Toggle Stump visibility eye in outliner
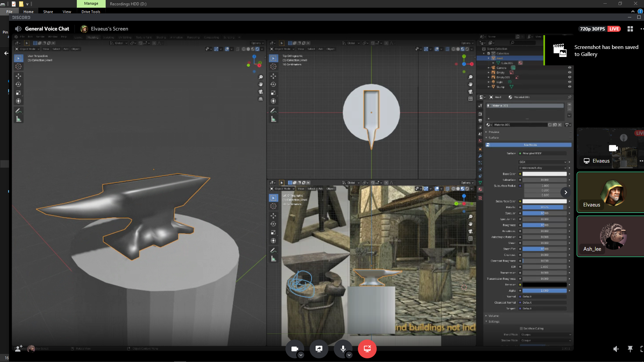 point(570,87)
